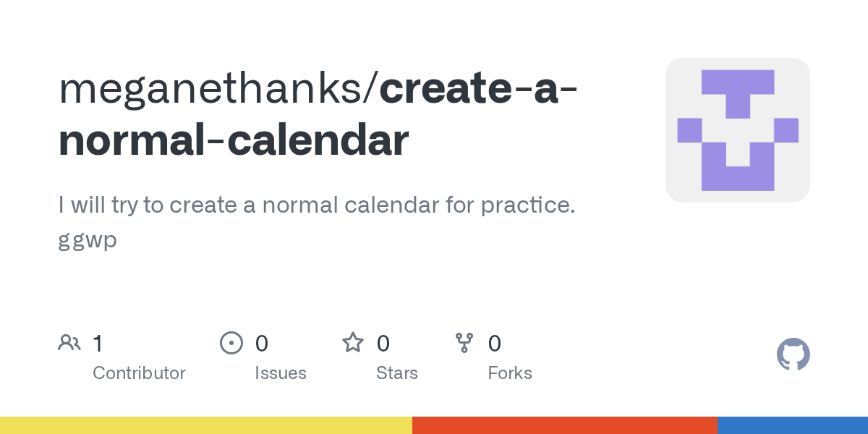
Task: Click the Stars label
Action: (x=397, y=373)
